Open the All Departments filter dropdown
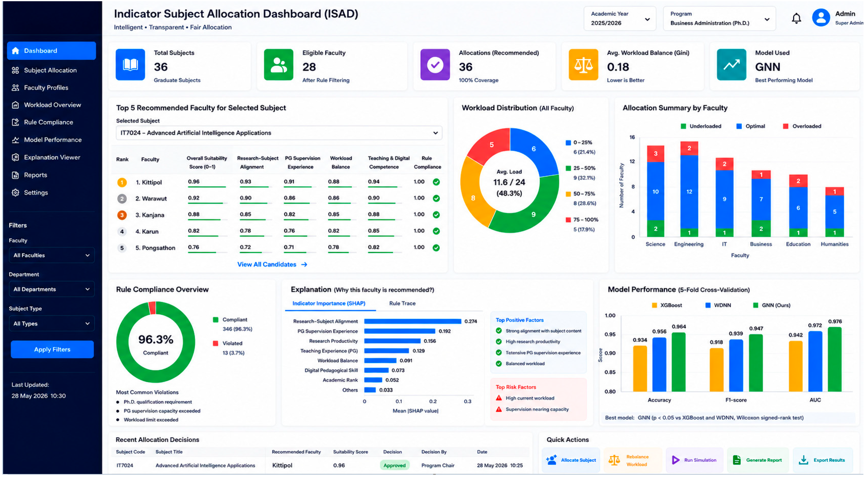Image resolution: width=868 pixels, height=477 pixels. coord(52,289)
